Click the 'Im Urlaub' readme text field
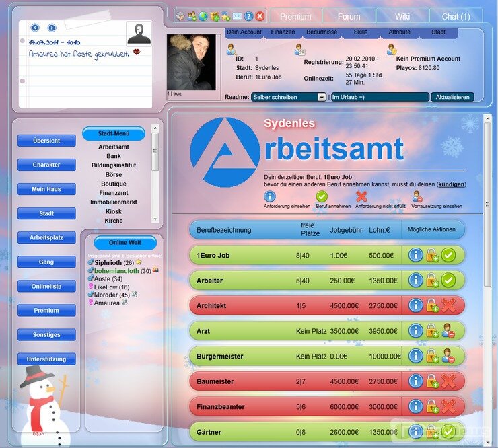Image resolution: width=498 pixels, height=448 pixels. (380, 97)
